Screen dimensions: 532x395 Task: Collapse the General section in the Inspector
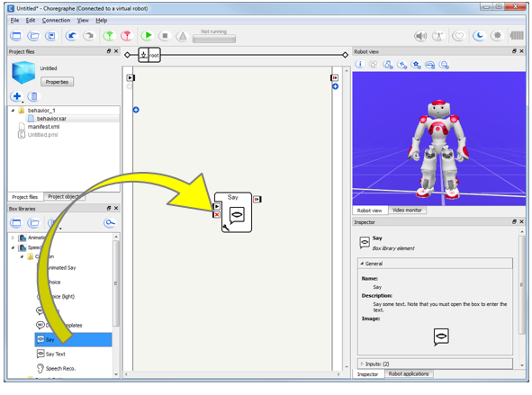pos(362,264)
